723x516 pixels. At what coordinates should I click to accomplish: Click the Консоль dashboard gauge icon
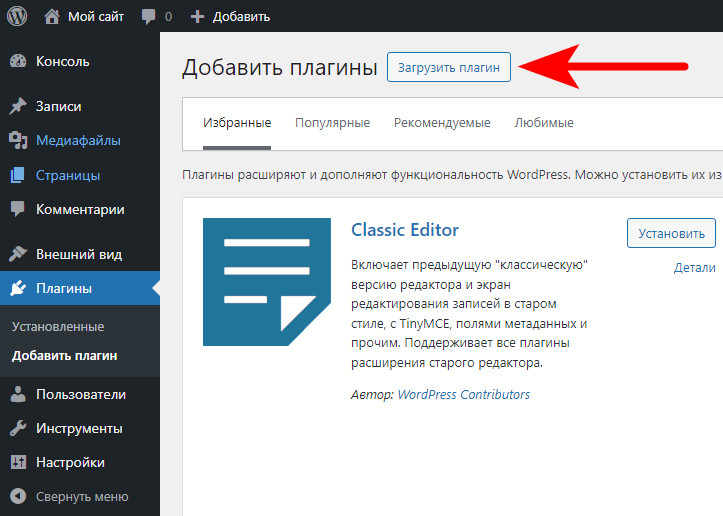18,61
